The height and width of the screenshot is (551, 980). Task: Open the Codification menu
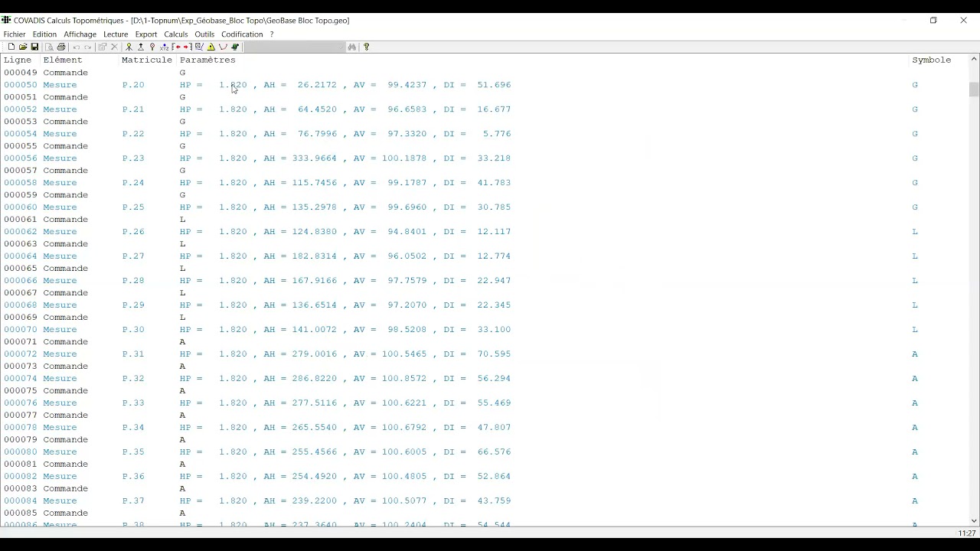pos(242,34)
